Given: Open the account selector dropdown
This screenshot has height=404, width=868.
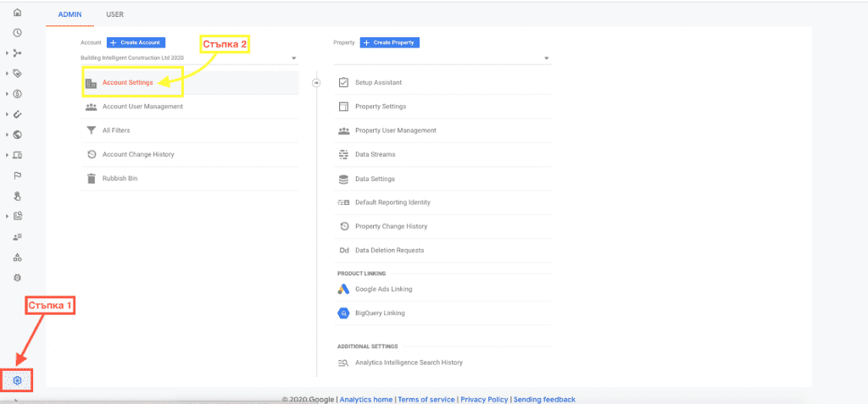Looking at the screenshot, I should pyautogui.click(x=189, y=58).
